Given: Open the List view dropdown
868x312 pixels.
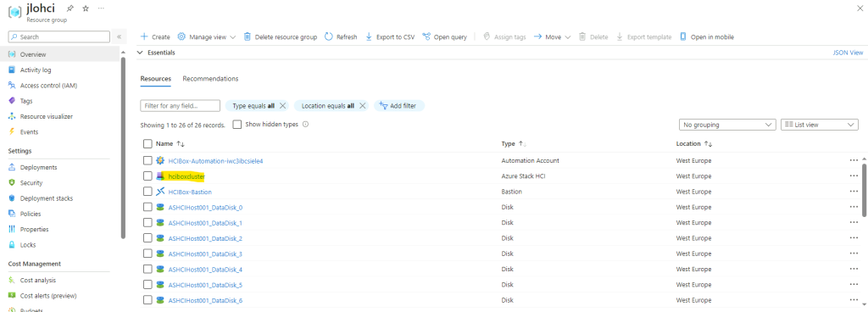Looking at the screenshot, I should coord(820,125).
